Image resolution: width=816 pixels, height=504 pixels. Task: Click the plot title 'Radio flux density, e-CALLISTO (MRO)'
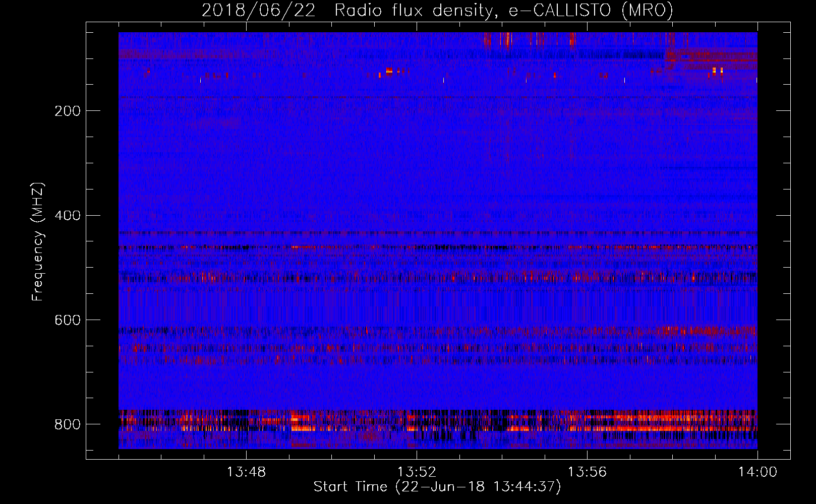(504, 10)
